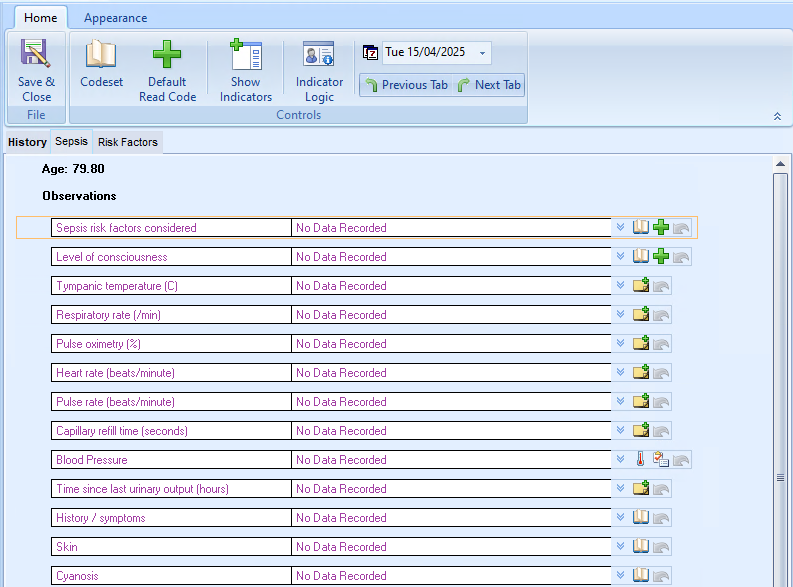The width and height of the screenshot is (793, 587).
Task: Open codeset book for Cyanosis row
Action: point(641,575)
